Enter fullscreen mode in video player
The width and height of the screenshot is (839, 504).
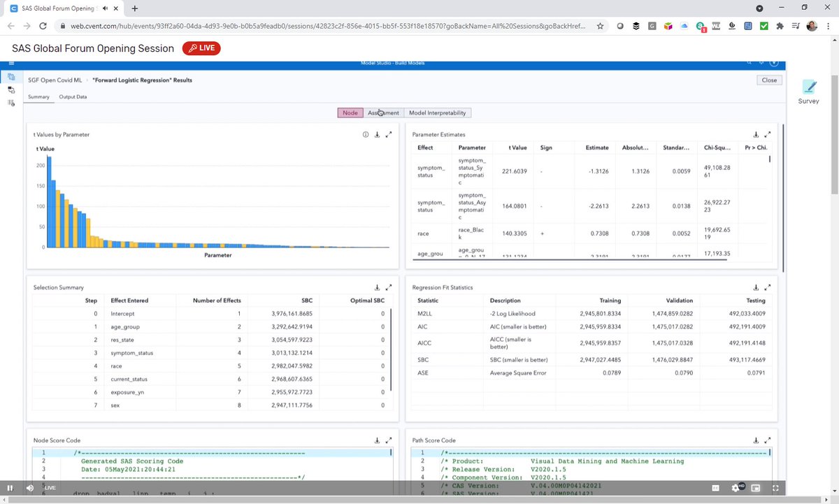pos(776,488)
